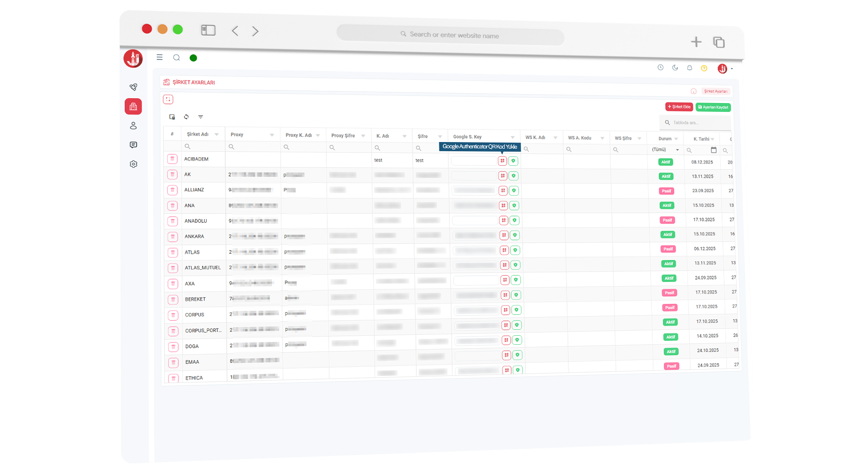
Task: Open the messages icon in sidebar
Action: point(133,145)
